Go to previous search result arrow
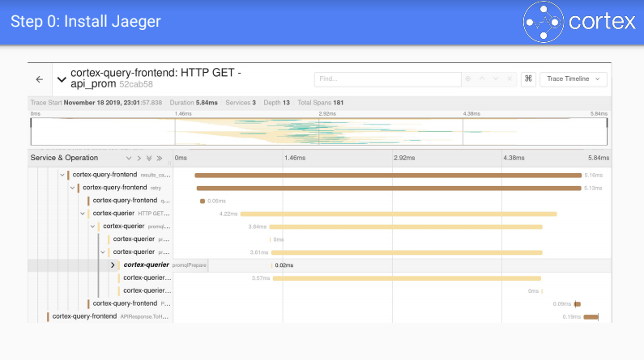 click(x=482, y=78)
